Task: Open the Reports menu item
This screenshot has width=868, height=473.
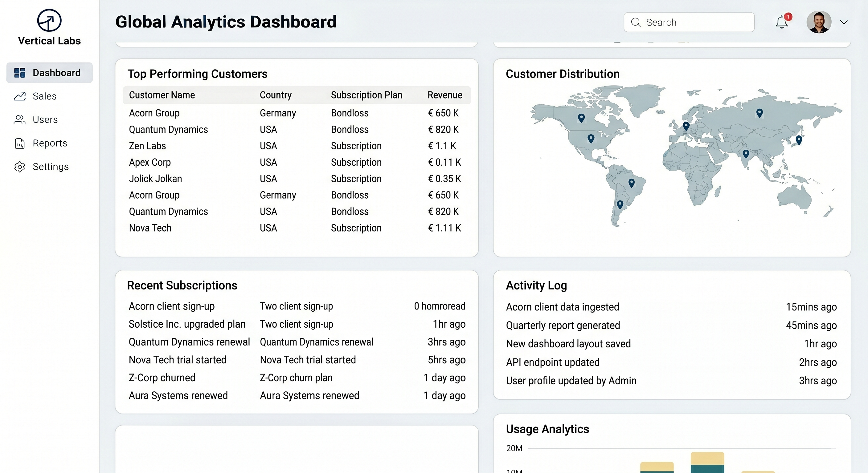Action: pyautogui.click(x=50, y=144)
